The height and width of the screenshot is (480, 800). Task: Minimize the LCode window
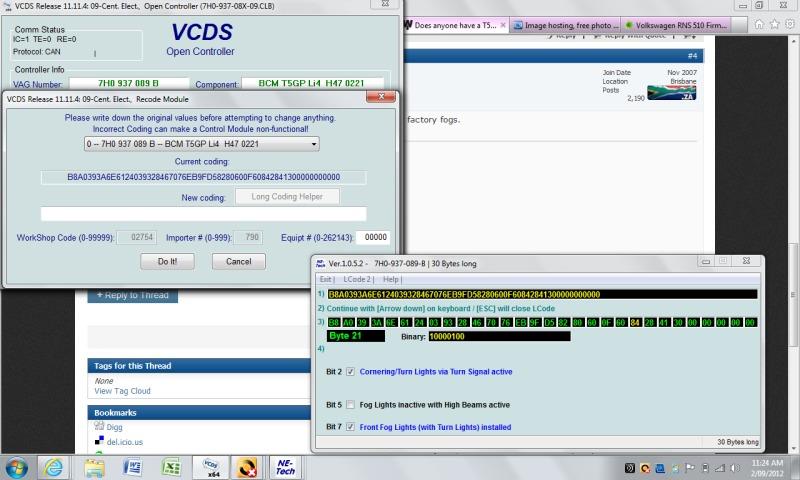pyautogui.click(x=706, y=261)
